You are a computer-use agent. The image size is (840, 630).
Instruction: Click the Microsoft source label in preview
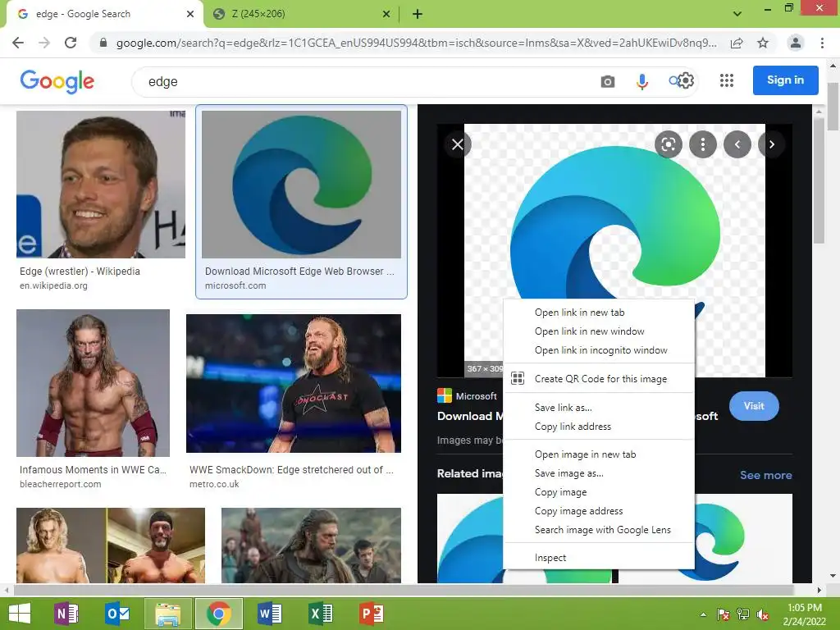tap(476, 396)
